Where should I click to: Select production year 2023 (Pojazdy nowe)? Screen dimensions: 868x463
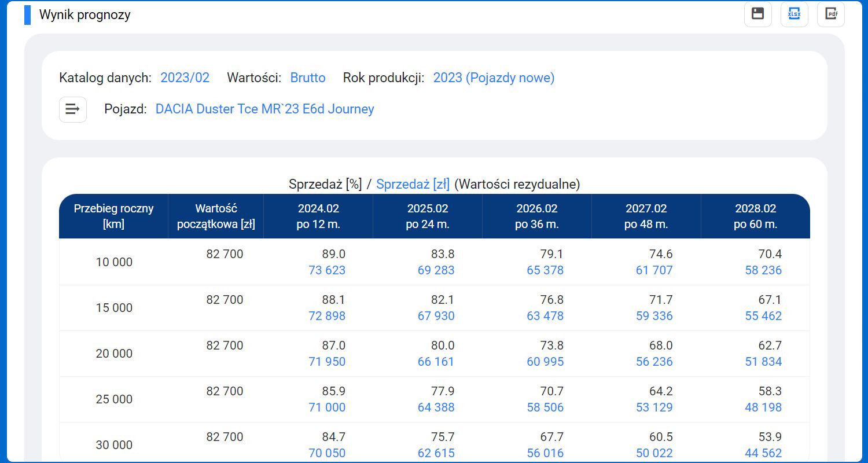[x=494, y=78]
